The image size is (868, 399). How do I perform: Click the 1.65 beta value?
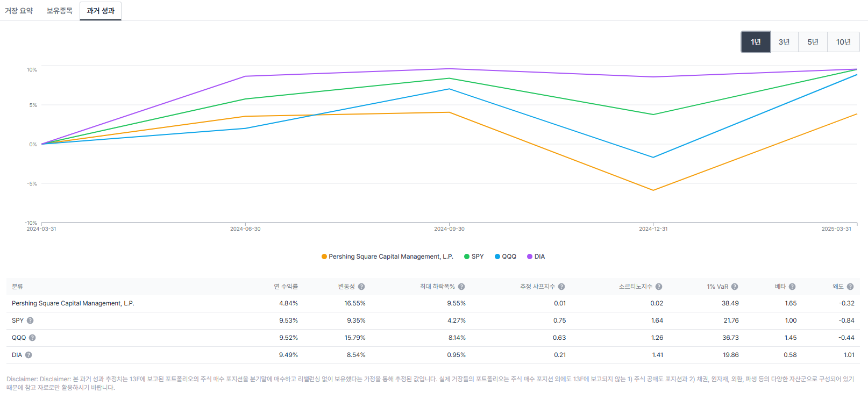pyautogui.click(x=791, y=303)
